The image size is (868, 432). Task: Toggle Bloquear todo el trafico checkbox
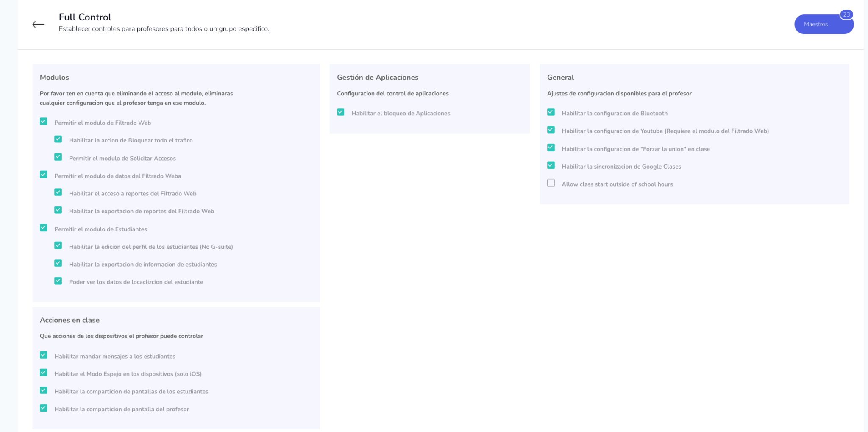(58, 139)
